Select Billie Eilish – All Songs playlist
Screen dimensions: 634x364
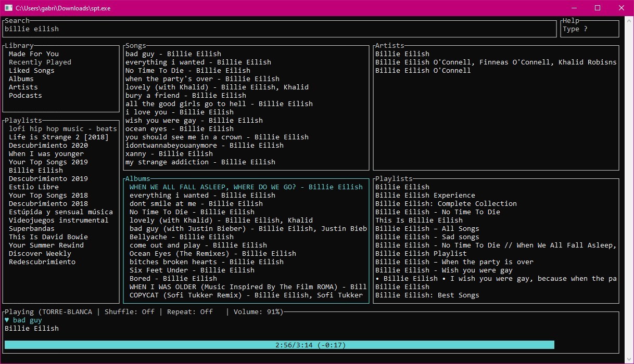coord(427,229)
